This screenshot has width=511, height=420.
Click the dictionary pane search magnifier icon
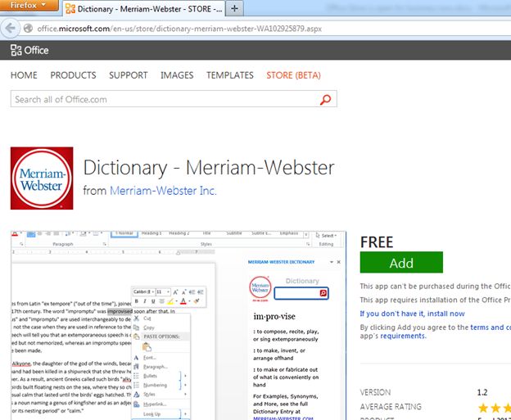(x=323, y=293)
